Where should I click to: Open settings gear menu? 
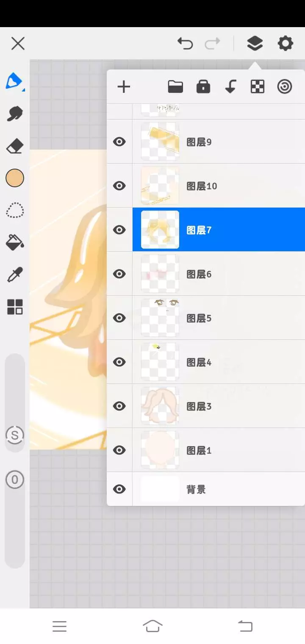285,43
